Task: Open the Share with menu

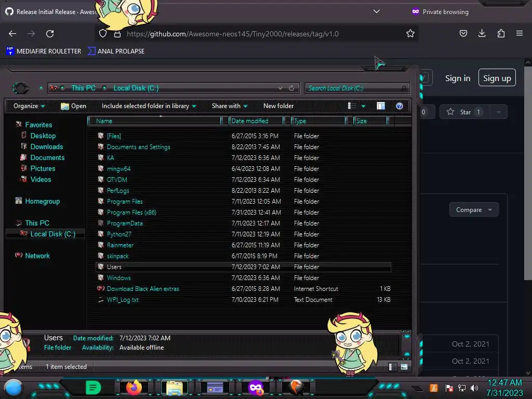Action: tap(230, 106)
